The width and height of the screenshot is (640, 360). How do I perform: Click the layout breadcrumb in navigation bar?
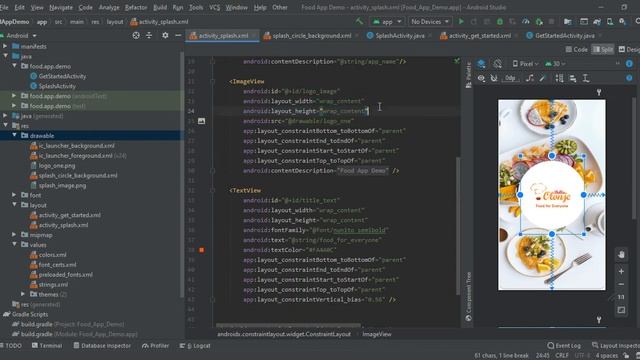pyautogui.click(x=115, y=22)
